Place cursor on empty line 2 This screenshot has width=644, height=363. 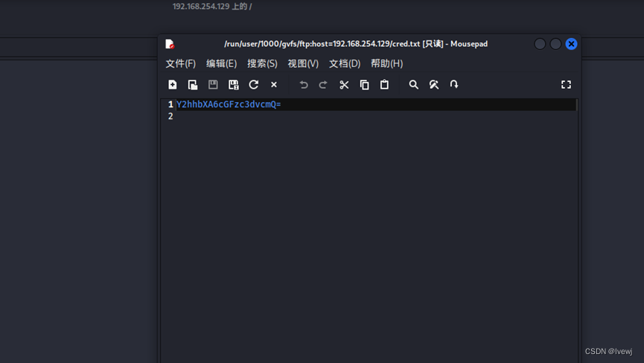pos(376,116)
